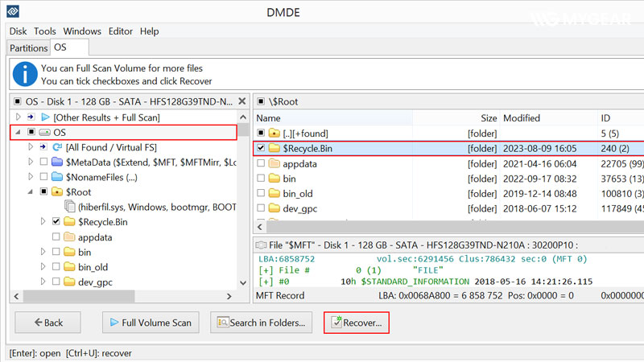
Task: Click tree panel scroll down arrow
Action: [243, 283]
